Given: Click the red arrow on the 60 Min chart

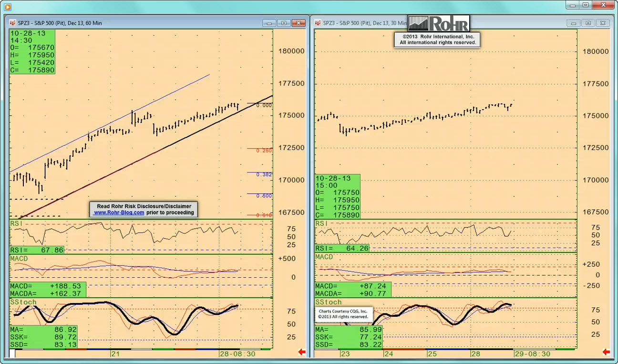Looking at the screenshot, I should [302, 352].
